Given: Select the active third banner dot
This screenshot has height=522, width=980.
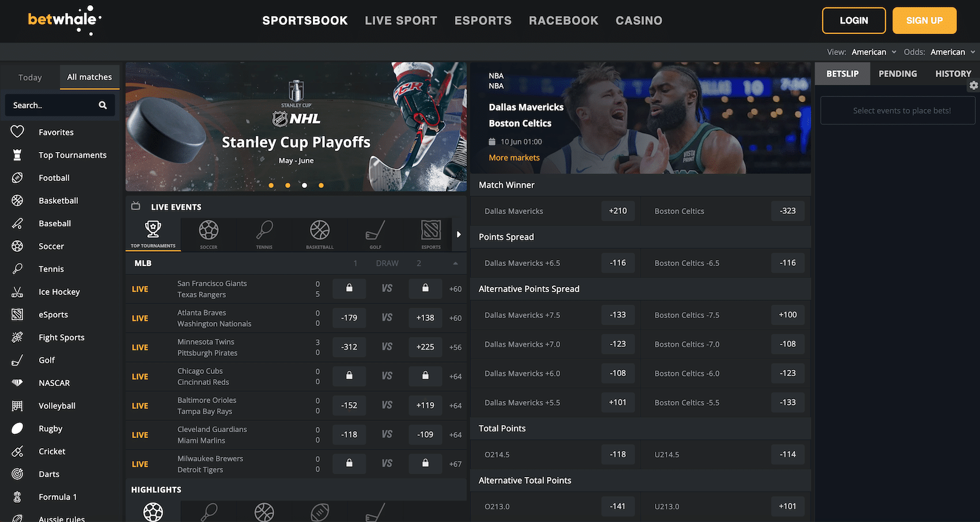Looking at the screenshot, I should click(x=304, y=186).
